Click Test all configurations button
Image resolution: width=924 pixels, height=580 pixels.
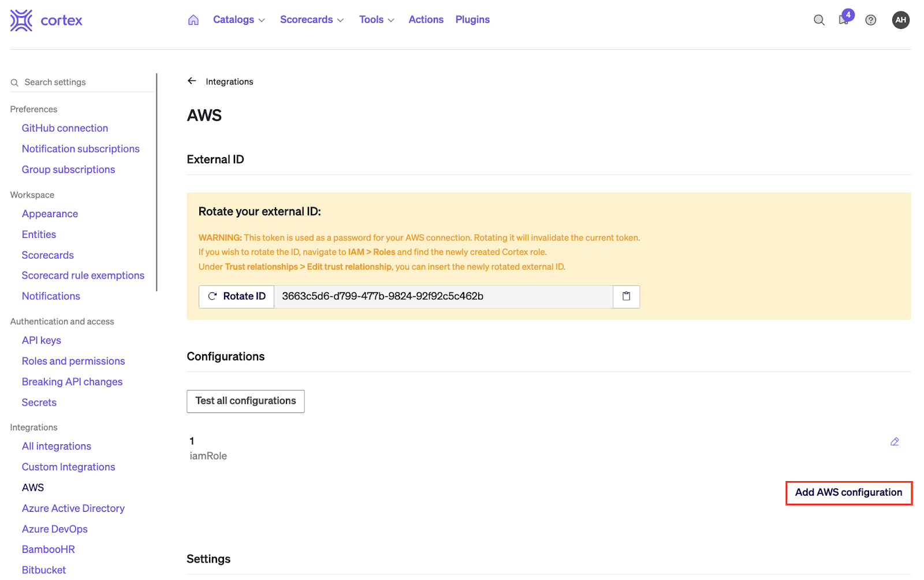coord(245,401)
